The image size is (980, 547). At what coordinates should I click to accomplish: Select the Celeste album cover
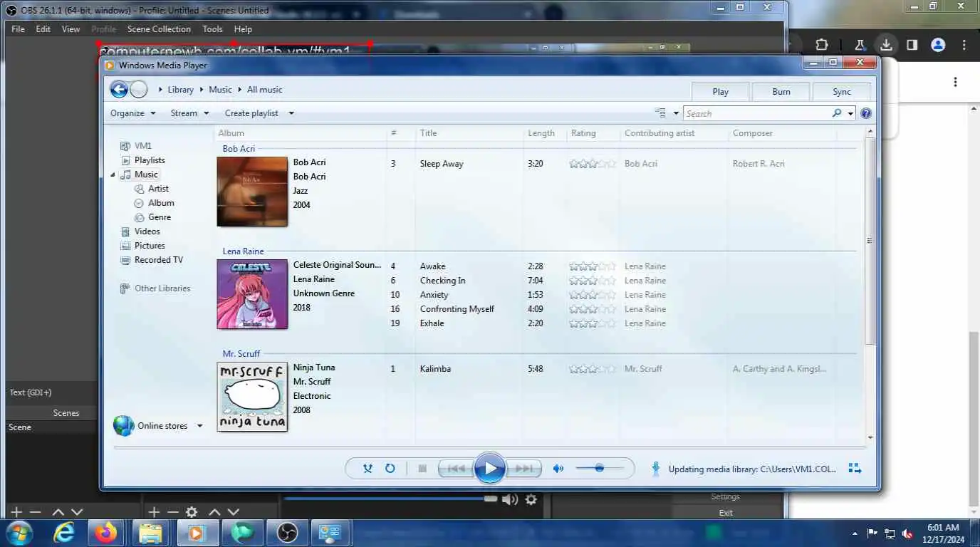coord(252,294)
